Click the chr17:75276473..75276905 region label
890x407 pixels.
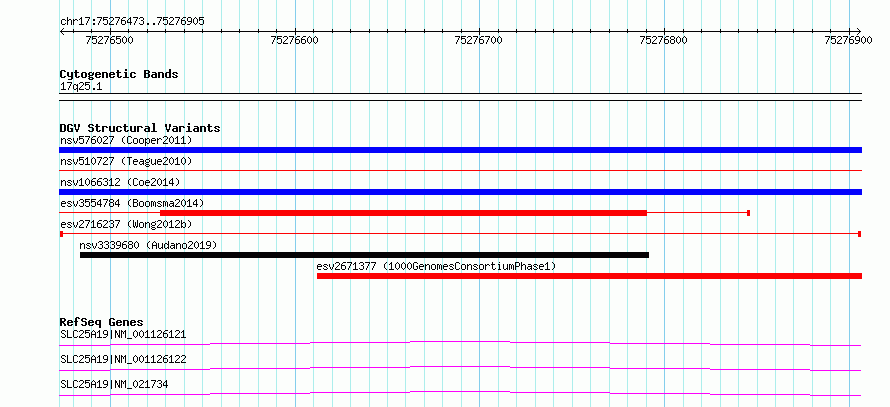tap(132, 22)
